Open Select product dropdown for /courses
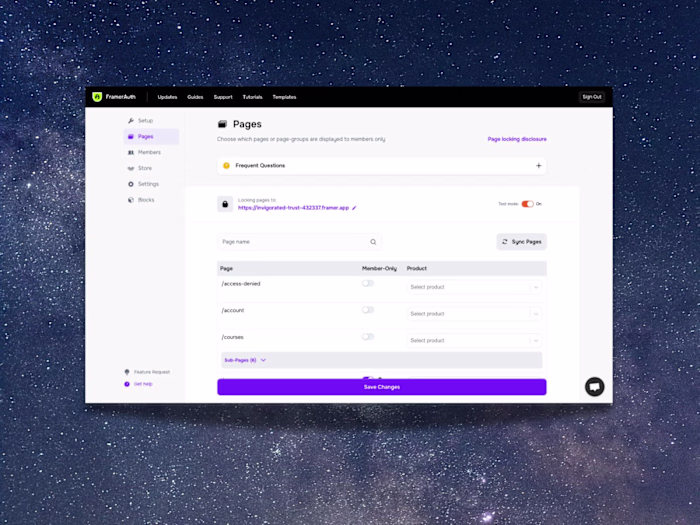The height and width of the screenshot is (525, 700). (474, 341)
